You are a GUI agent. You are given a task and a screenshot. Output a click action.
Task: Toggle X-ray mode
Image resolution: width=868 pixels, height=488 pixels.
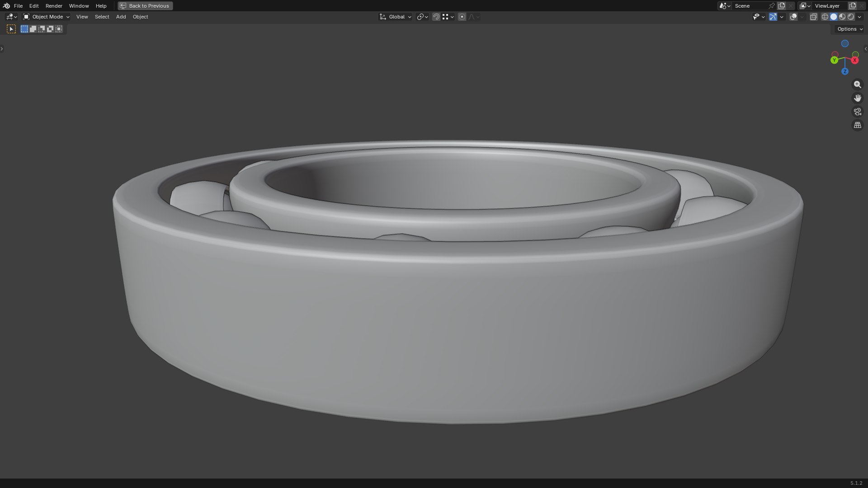(x=813, y=17)
